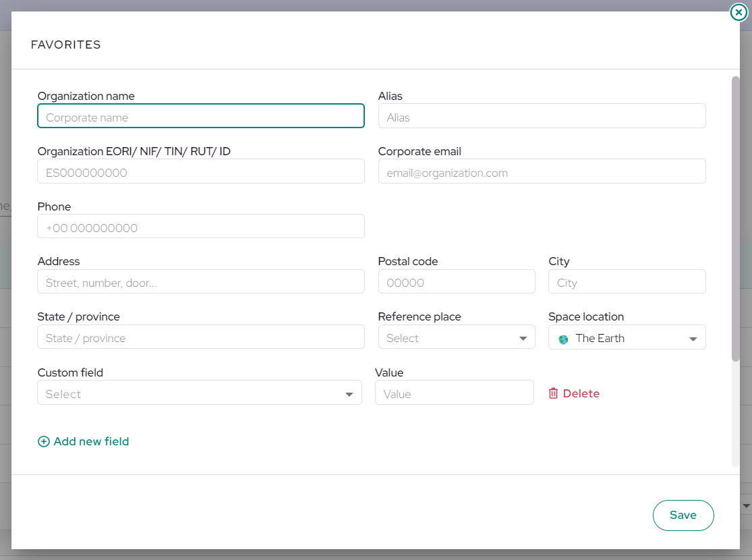
Task: Open the Space location dropdown arrow
Action: pos(693,339)
